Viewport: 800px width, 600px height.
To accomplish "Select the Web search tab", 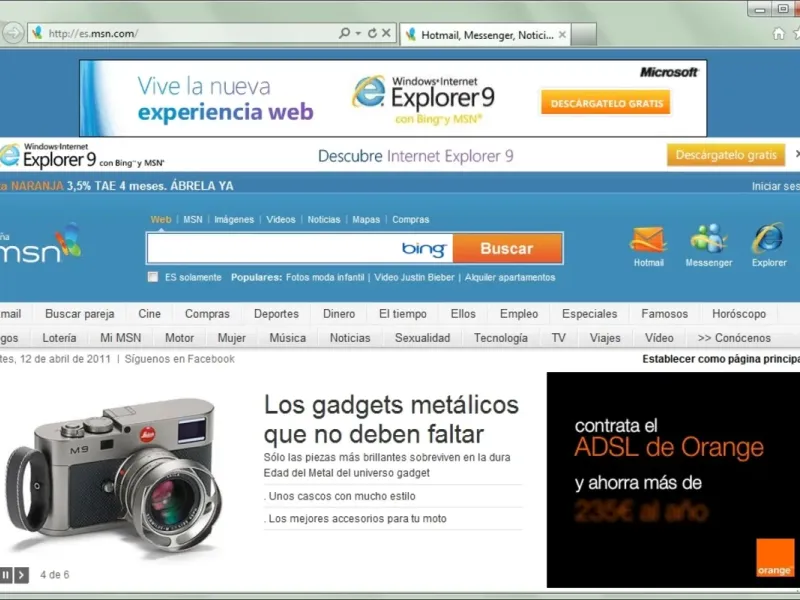I will coord(161,219).
